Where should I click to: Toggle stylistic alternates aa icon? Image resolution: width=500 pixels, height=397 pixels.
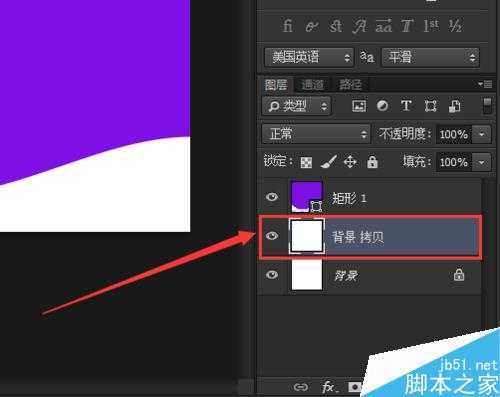384,26
